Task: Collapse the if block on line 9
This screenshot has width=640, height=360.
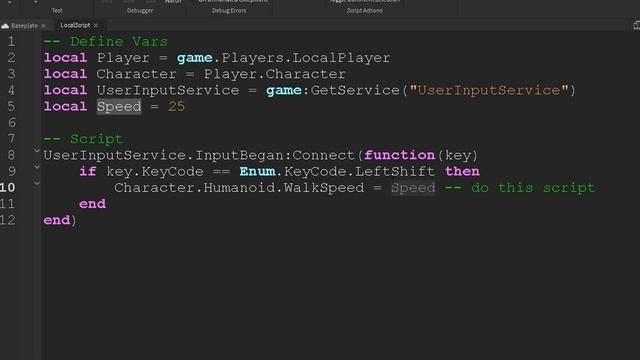Action: click(37, 167)
